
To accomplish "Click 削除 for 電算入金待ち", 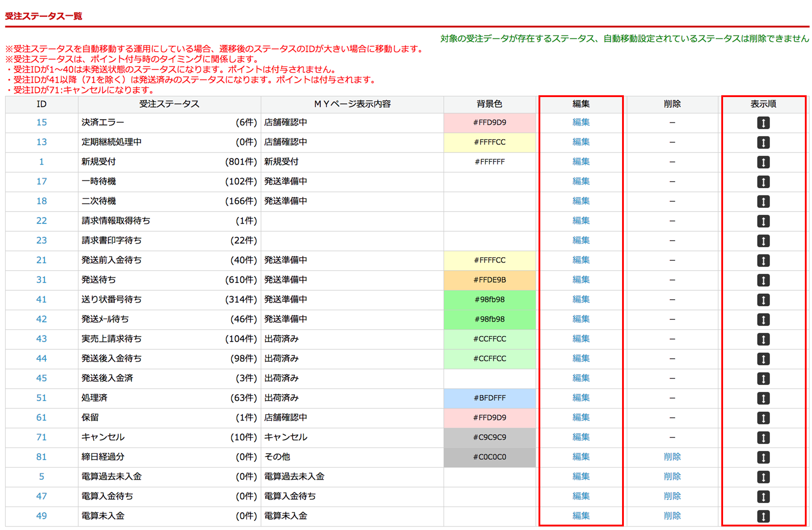I will click(x=672, y=496).
